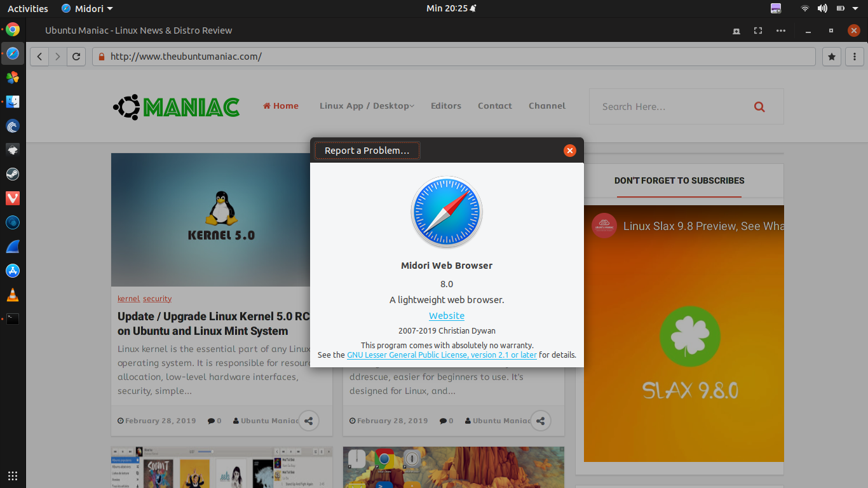This screenshot has width=868, height=488.
Task: Click the battery indicator in top panel
Action: [x=841, y=8]
